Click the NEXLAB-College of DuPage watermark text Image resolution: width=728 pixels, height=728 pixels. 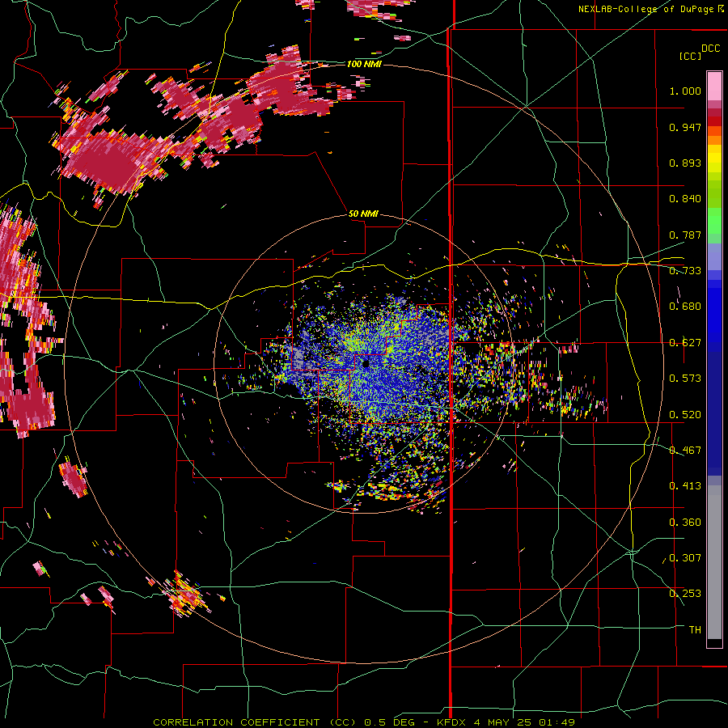(650, 9)
